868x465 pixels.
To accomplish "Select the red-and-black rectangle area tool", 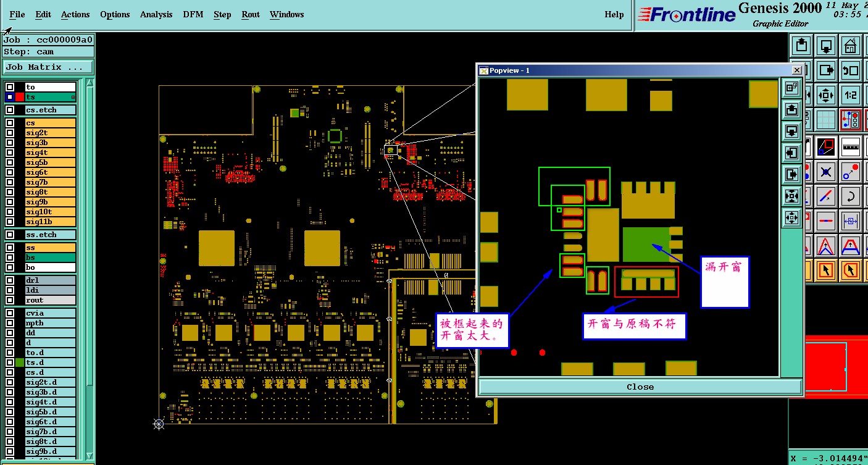I will pos(826,147).
